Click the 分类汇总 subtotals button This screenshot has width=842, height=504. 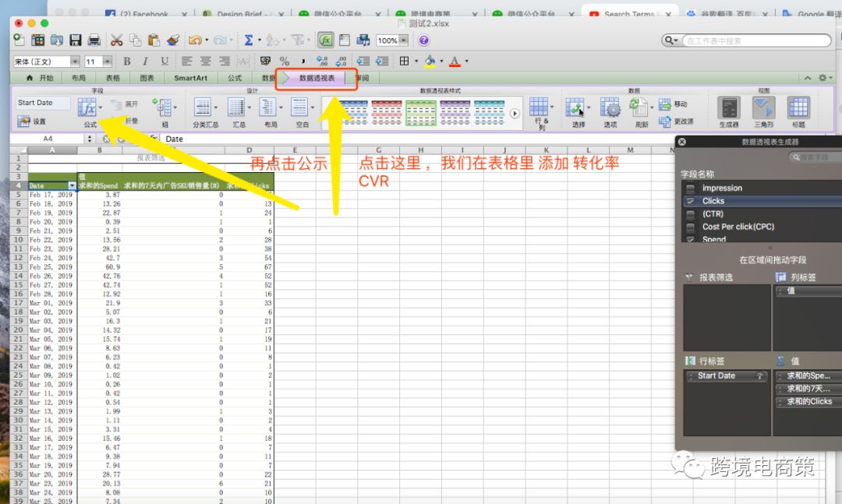point(205,113)
